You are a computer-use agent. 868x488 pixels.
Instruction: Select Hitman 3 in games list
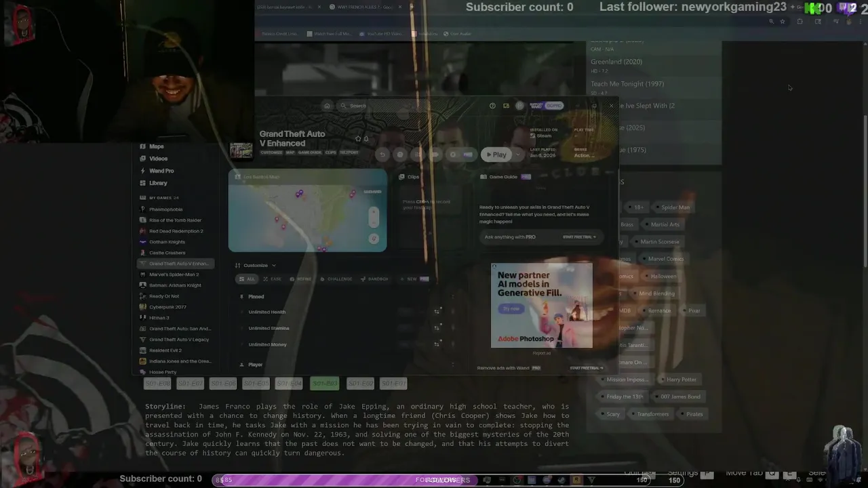(x=159, y=318)
